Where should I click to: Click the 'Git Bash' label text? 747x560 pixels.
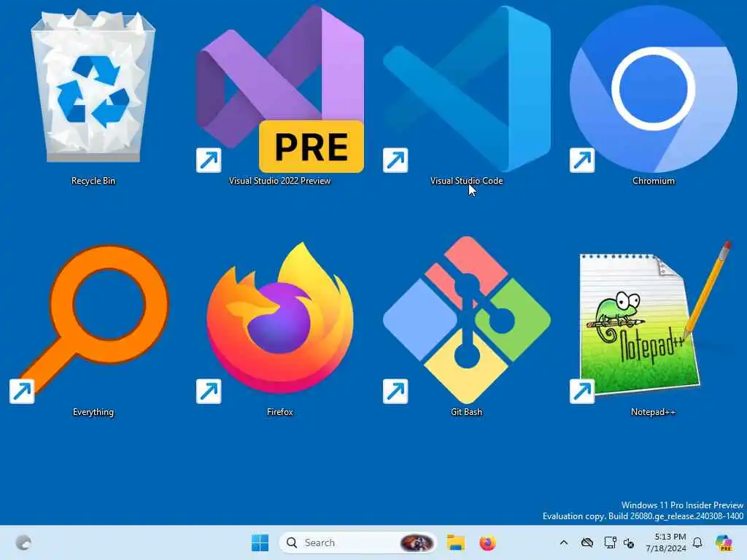pos(467,413)
